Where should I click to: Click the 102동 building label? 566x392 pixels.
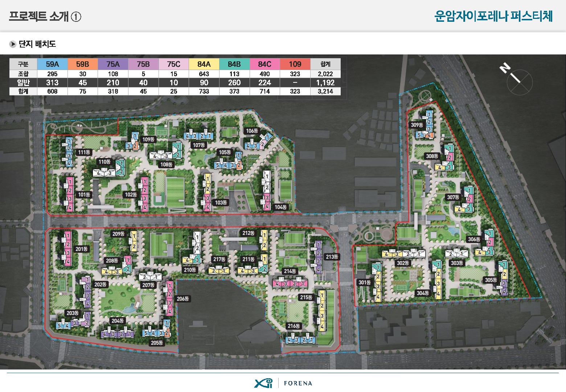131,195
